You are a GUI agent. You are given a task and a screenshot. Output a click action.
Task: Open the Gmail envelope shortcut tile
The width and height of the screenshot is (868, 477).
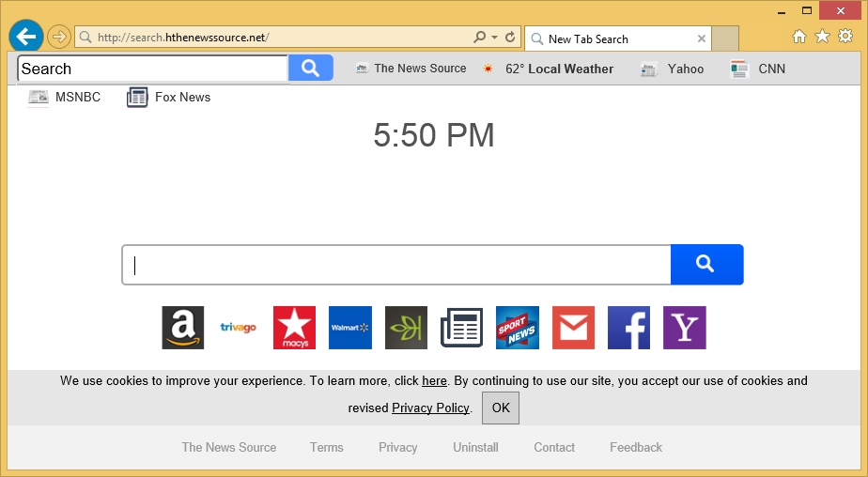point(573,328)
